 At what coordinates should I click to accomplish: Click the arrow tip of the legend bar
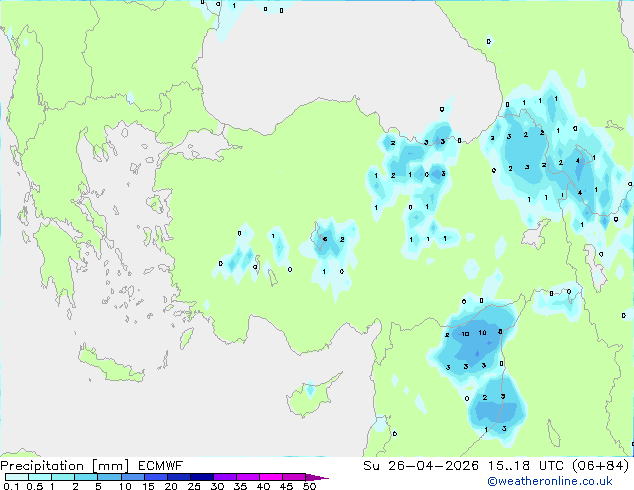[324, 478]
